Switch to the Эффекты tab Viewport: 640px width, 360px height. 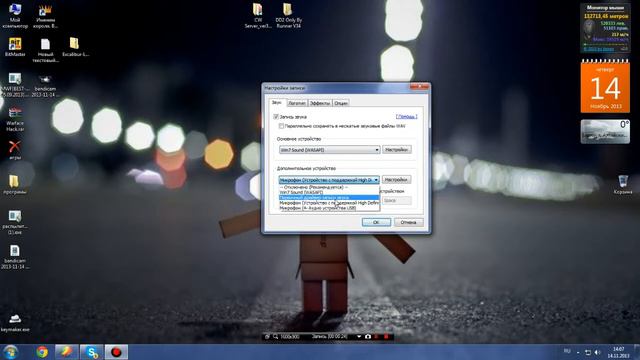pos(320,103)
